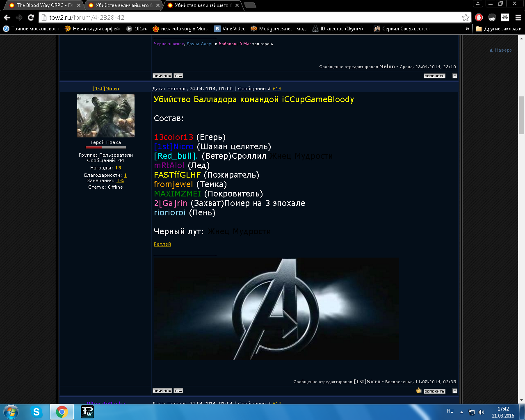Click the up-arrow icon under Melon's post
Image resolution: width=525 pixels, height=420 pixels.
click(x=454, y=76)
